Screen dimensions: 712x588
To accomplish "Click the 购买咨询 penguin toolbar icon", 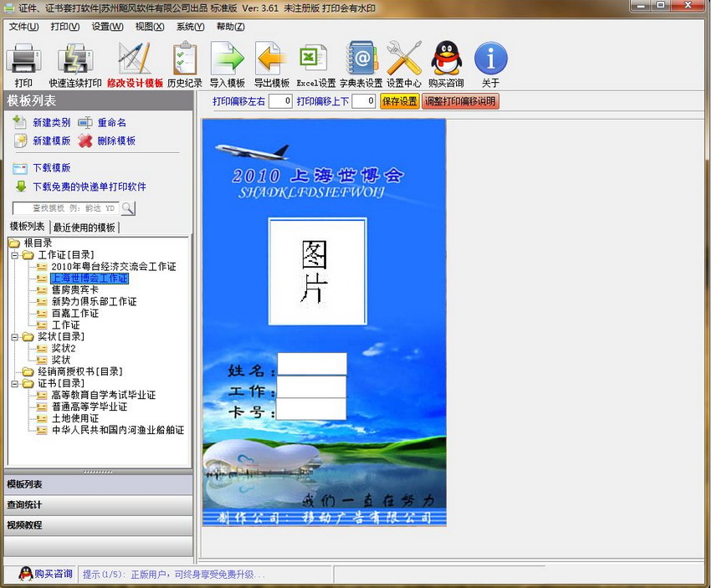I will point(447,58).
